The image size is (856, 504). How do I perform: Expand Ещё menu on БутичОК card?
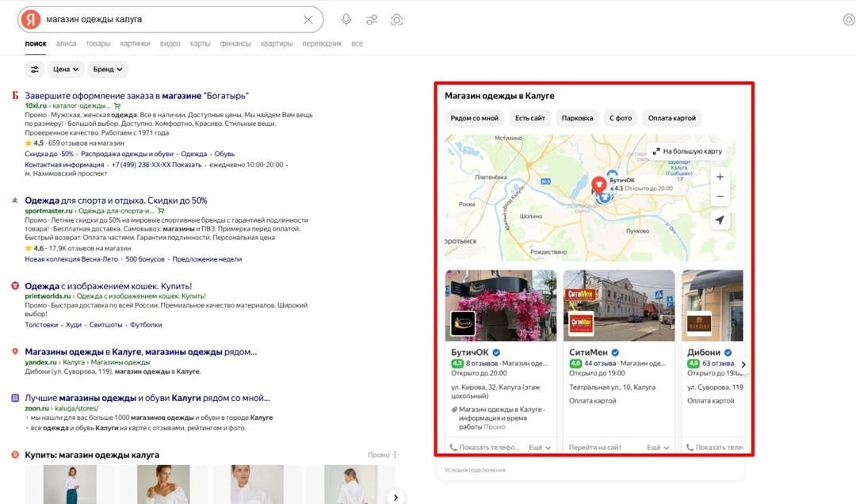(540, 447)
